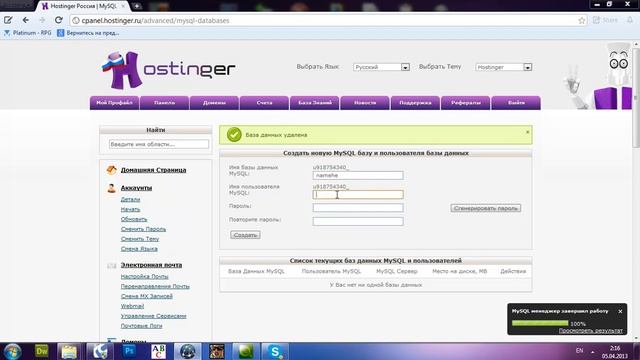Open Dreamweaver from the taskbar
Viewport: 640px width, 360px height.
pyautogui.click(x=42, y=351)
